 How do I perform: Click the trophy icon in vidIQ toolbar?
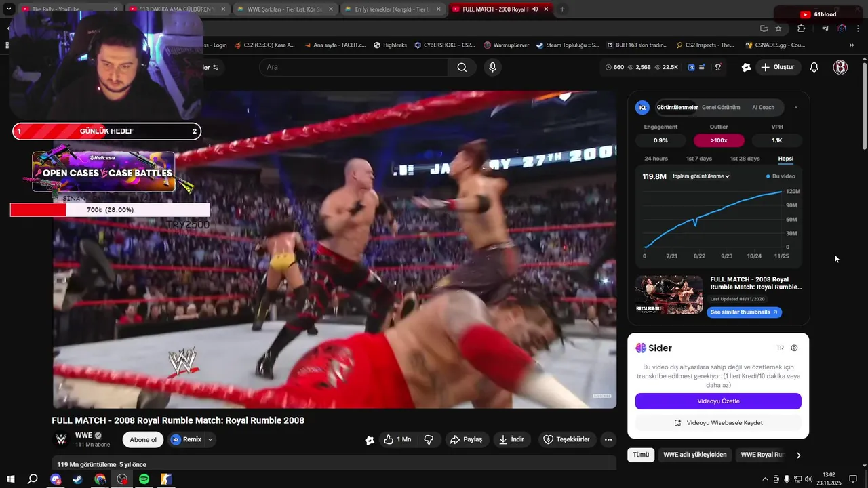[x=717, y=67]
